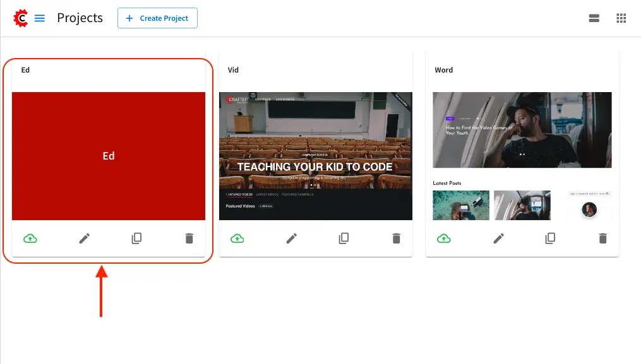This screenshot has width=641, height=364.
Task: Edit the Ed project with pencil icon
Action: click(84, 238)
